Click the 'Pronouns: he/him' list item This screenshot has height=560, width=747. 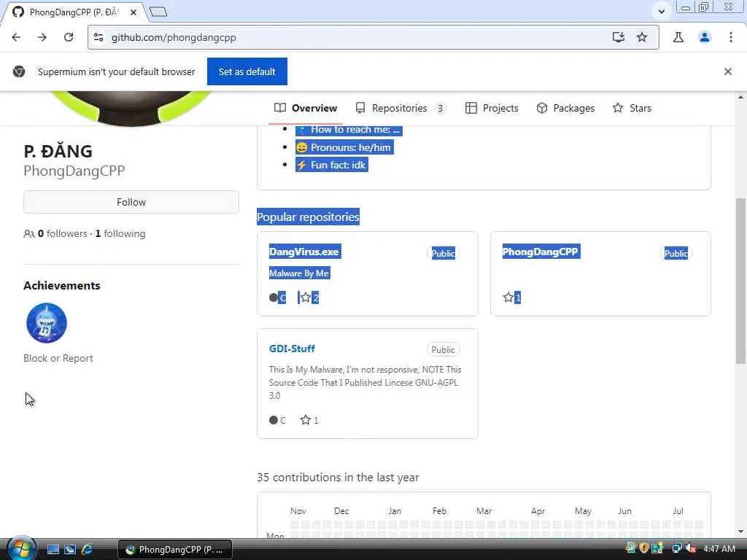[x=344, y=147]
